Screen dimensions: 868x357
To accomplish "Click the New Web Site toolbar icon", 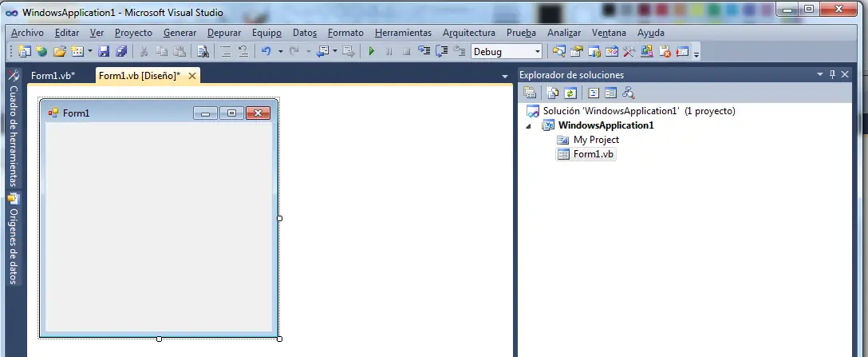I will pyautogui.click(x=41, y=52).
